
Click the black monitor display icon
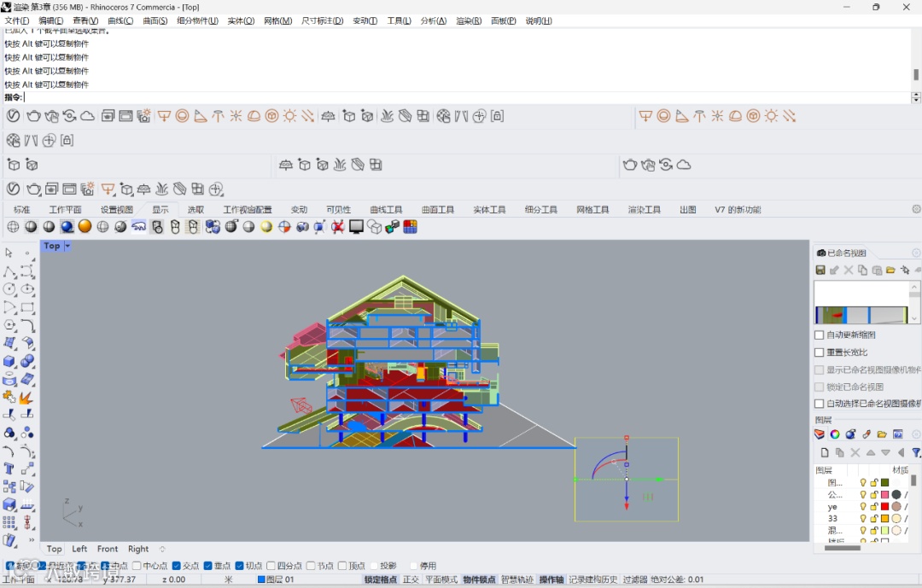(356, 227)
